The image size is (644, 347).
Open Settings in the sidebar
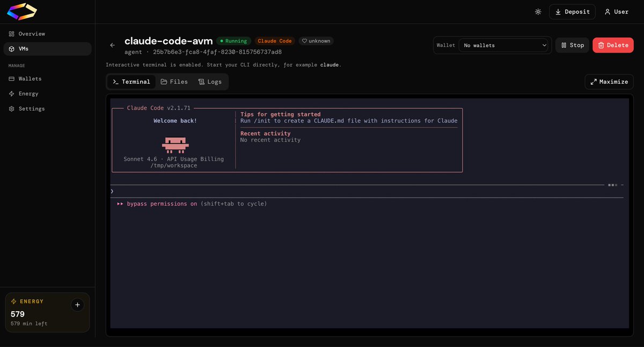[x=47, y=109]
